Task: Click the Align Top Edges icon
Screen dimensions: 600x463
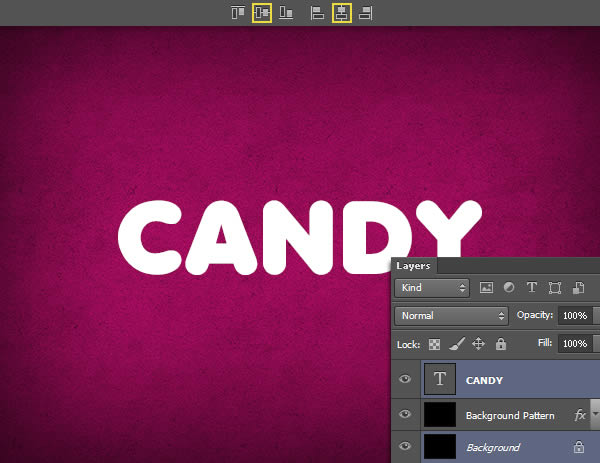Action: pos(238,13)
